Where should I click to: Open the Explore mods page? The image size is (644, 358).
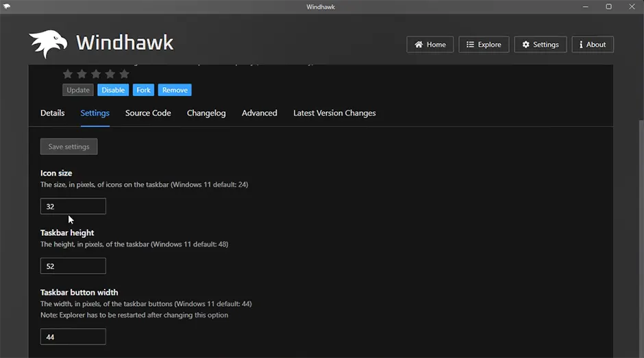click(x=484, y=45)
